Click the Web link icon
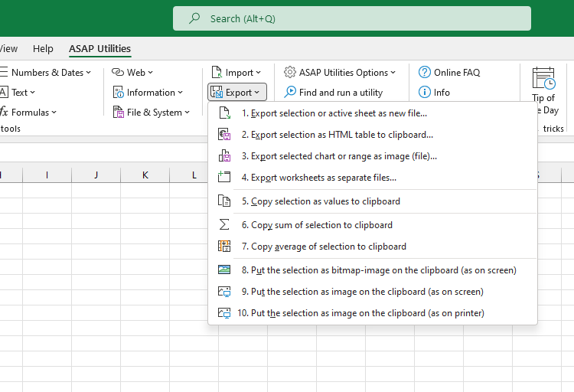The image size is (574, 392). 118,72
